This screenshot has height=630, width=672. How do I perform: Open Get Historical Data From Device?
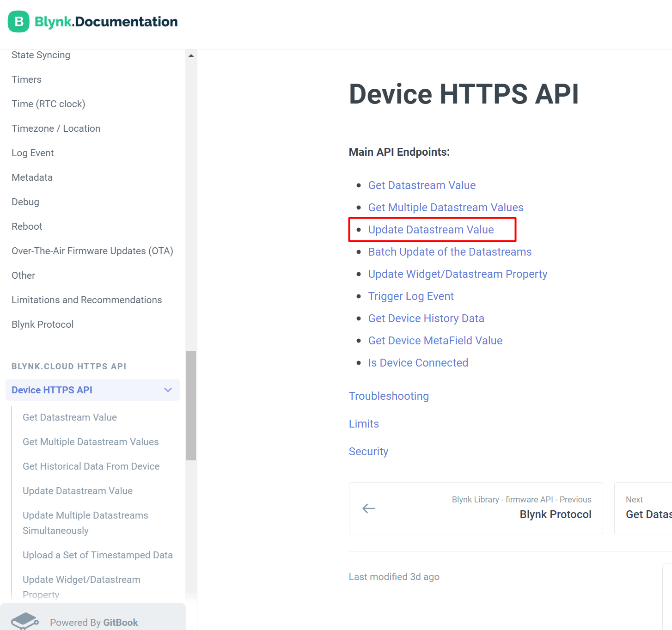coord(91,466)
